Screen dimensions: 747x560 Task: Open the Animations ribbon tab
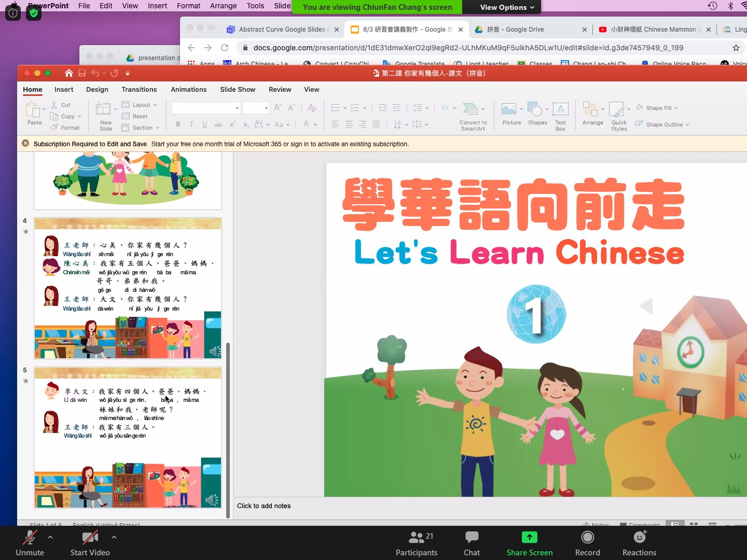coord(189,89)
